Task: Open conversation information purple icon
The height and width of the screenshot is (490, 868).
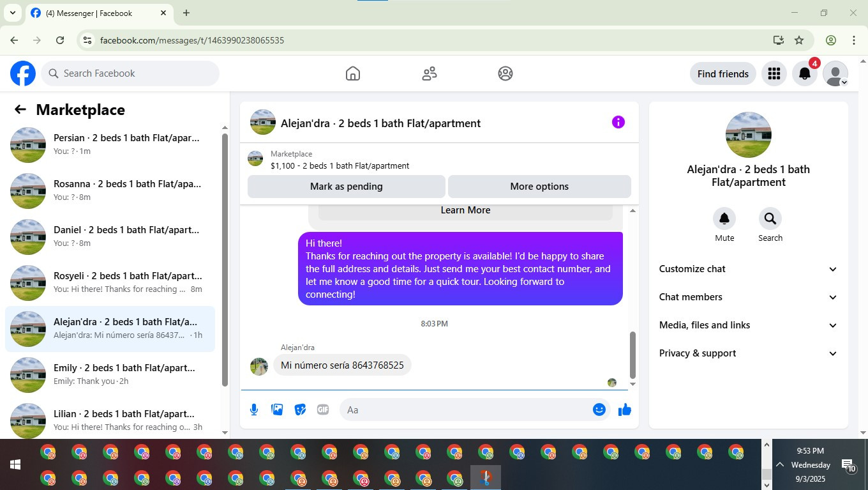Action: (x=618, y=122)
